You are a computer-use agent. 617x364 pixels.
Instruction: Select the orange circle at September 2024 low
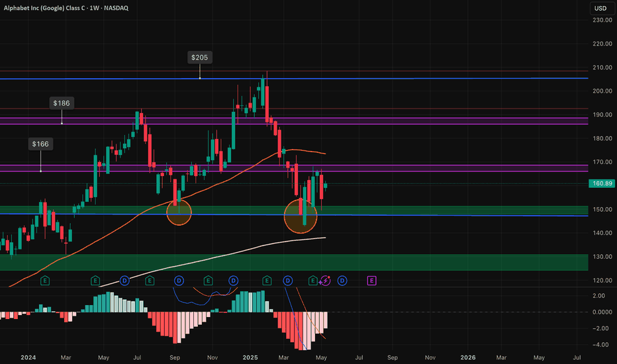[x=179, y=212]
